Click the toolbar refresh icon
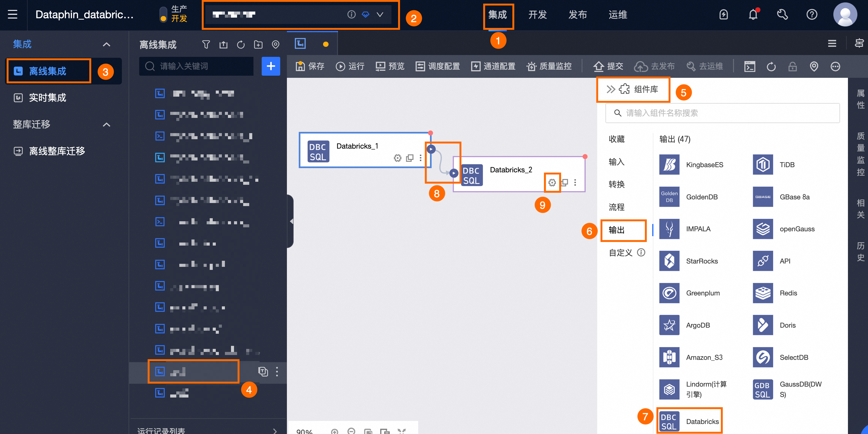This screenshot has width=868, height=434. (x=771, y=66)
